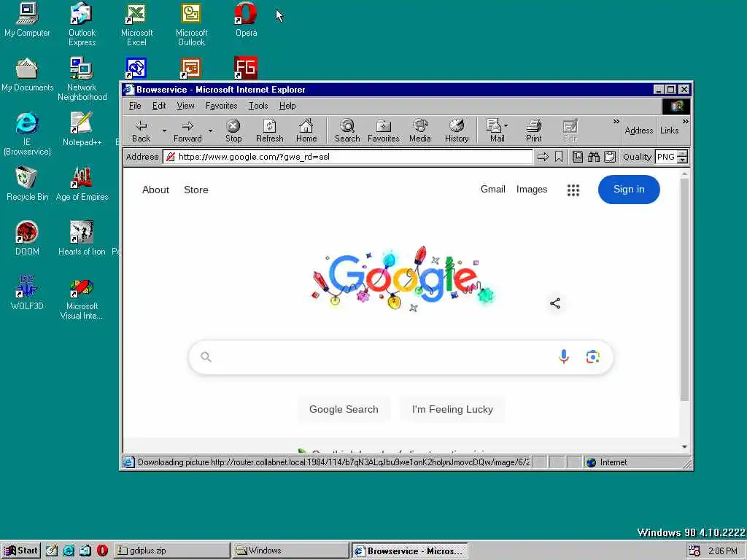Expand the Mail button dropdown arrow

pyautogui.click(x=506, y=125)
